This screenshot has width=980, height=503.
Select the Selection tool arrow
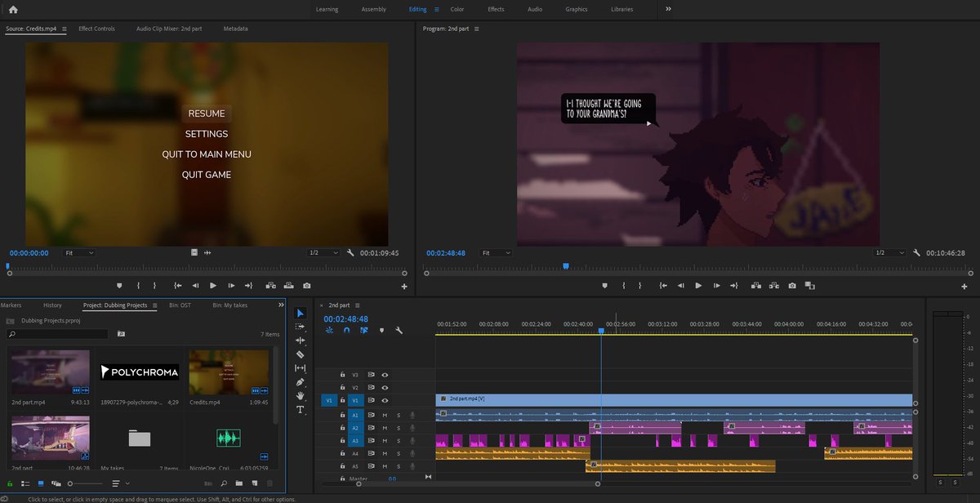point(300,314)
